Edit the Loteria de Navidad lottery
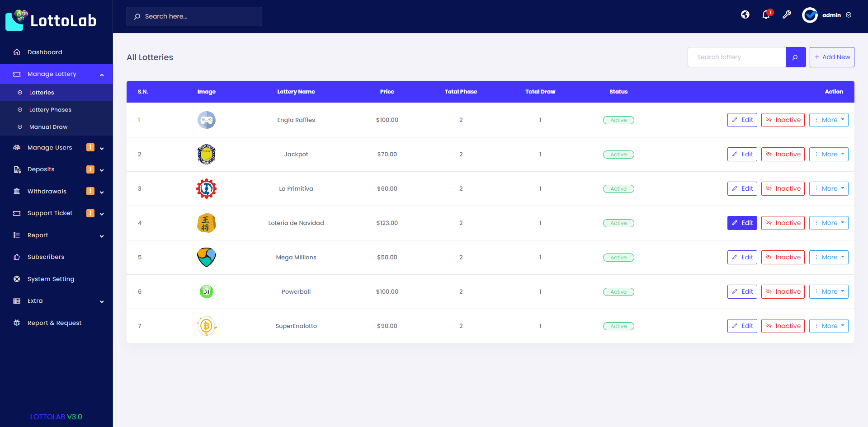868x427 pixels. click(742, 223)
